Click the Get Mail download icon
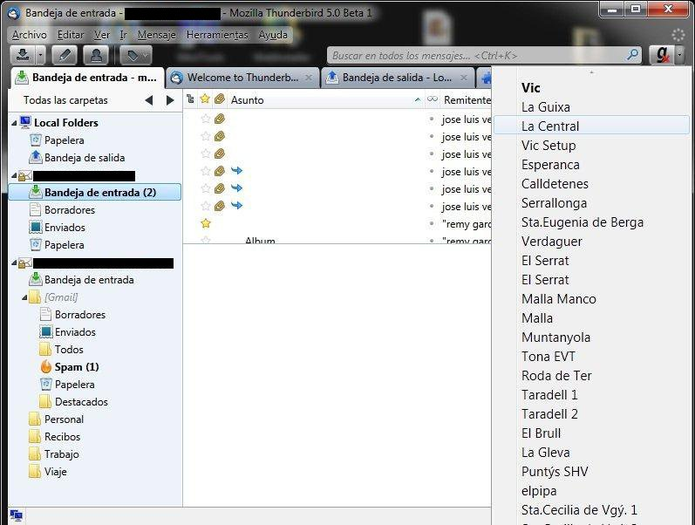This screenshot has height=525, width=695. [x=23, y=55]
